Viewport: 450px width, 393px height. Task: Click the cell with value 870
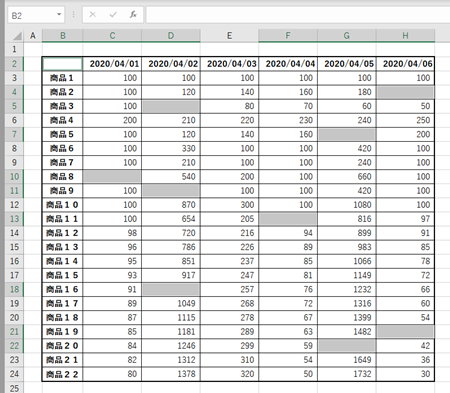coord(171,205)
